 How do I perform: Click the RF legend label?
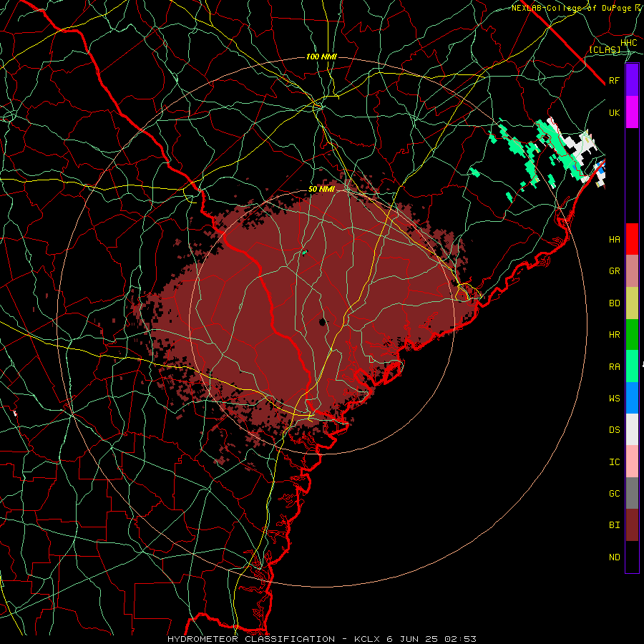(x=614, y=81)
